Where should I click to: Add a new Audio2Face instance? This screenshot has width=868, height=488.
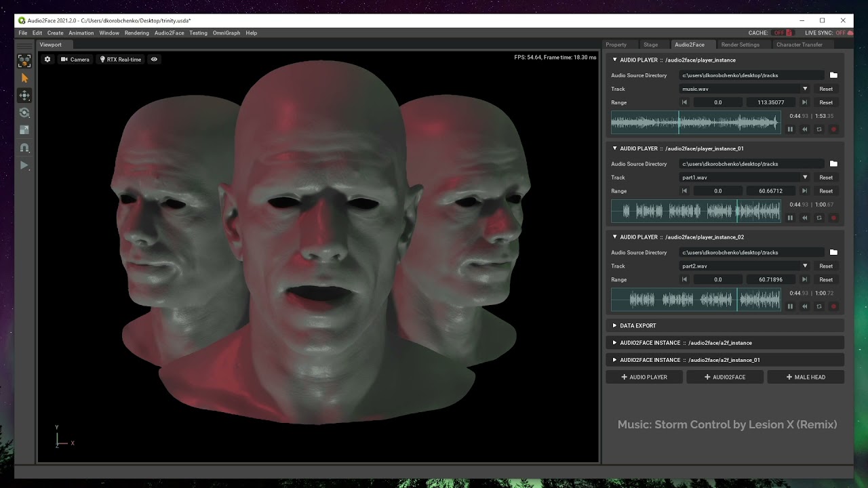[x=725, y=377]
